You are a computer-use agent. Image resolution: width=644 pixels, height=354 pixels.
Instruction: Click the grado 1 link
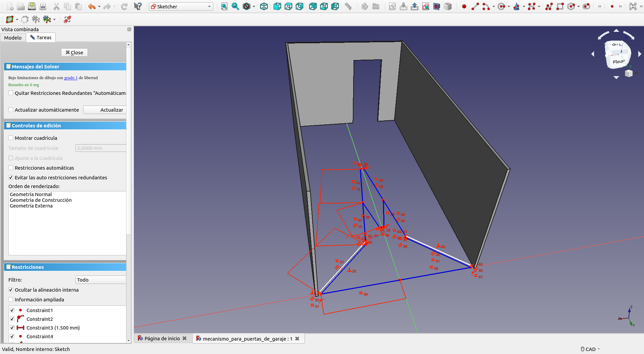click(71, 78)
